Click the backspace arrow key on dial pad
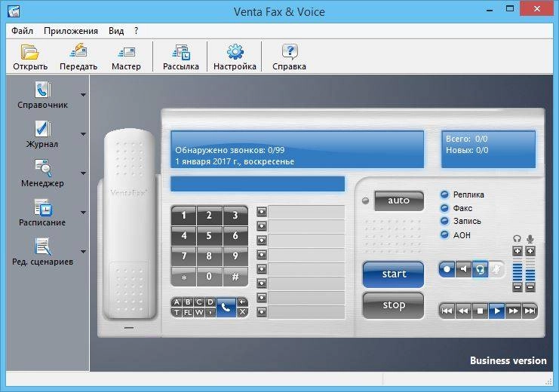 pyautogui.click(x=242, y=302)
